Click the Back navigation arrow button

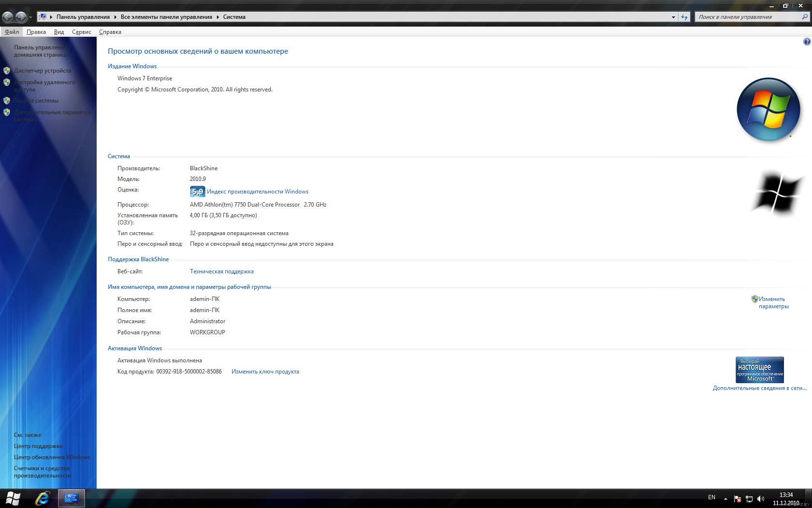point(8,17)
